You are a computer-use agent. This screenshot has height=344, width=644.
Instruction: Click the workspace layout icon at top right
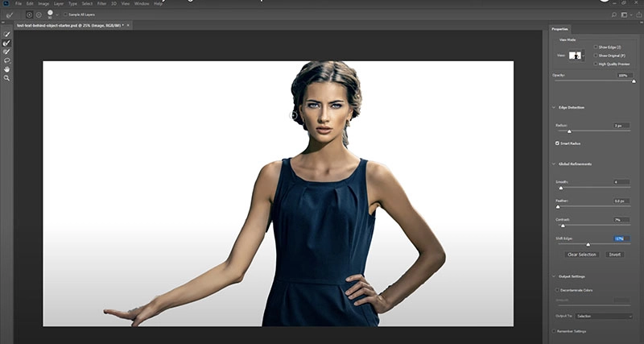click(x=624, y=15)
